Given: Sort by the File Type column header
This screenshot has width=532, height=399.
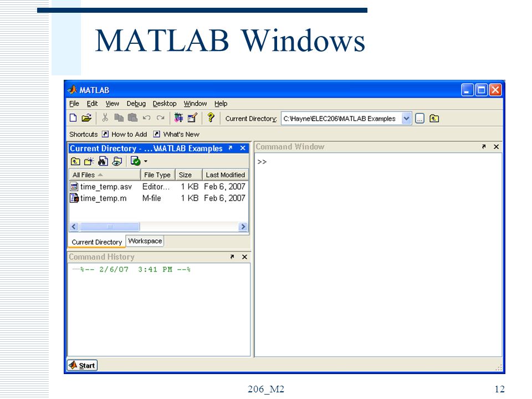Looking at the screenshot, I should (158, 175).
